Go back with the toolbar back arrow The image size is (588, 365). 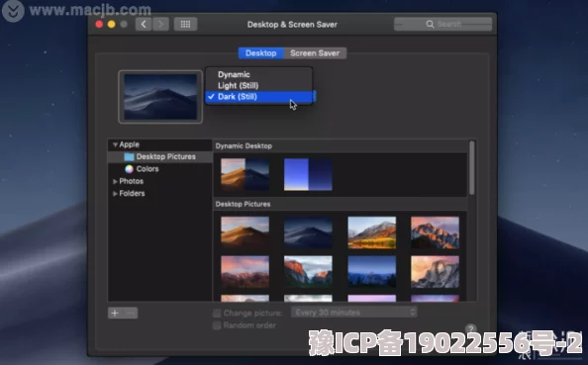tap(144, 25)
